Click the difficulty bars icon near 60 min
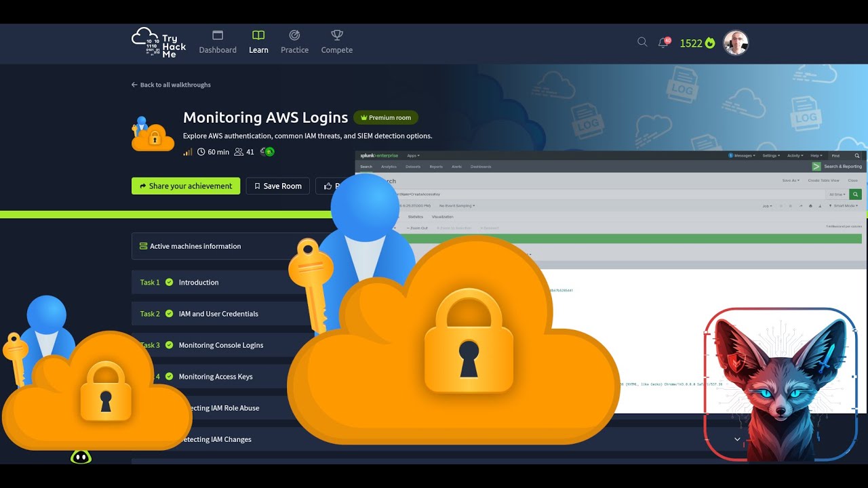 [x=188, y=152]
